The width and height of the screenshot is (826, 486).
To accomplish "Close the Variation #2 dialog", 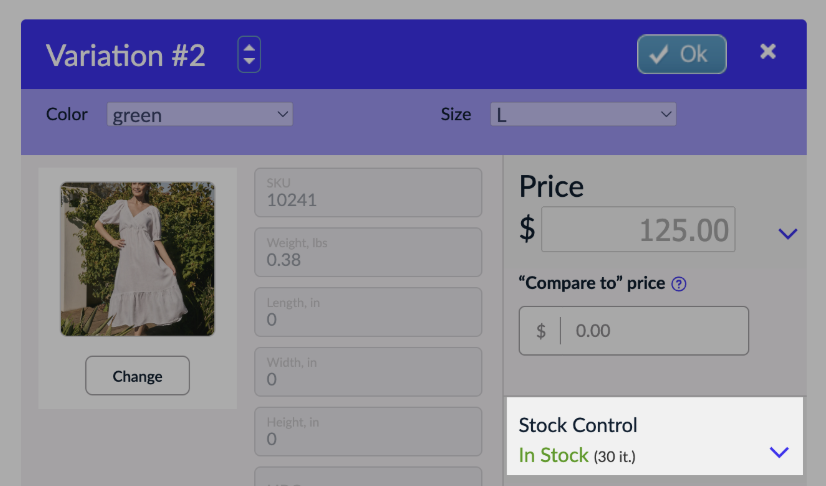I will pyautogui.click(x=768, y=51).
